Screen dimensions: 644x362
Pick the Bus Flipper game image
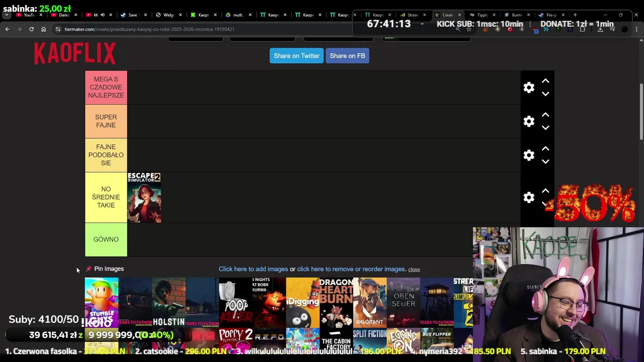coord(437,340)
